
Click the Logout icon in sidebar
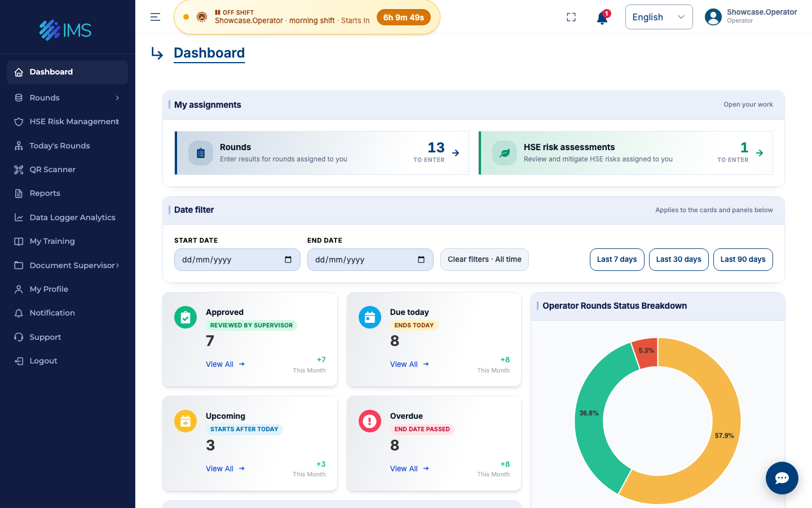coord(19,361)
